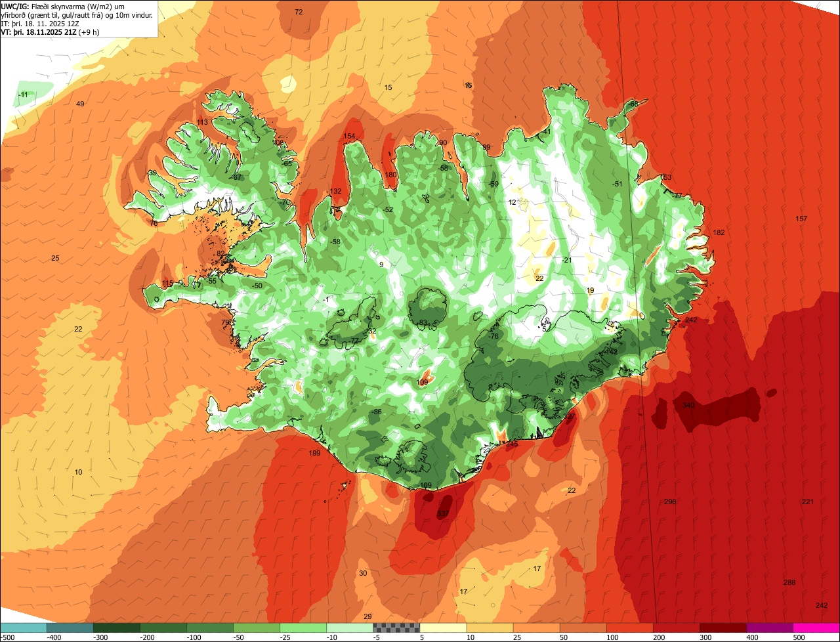Select the 41 value in northeast Iceland

pos(547,132)
